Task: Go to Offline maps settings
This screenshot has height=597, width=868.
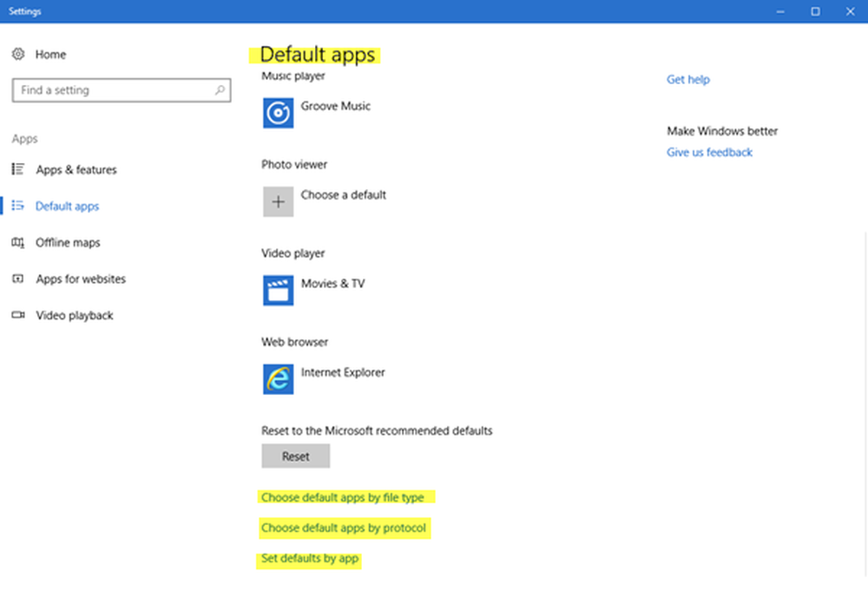Action: pos(68,242)
